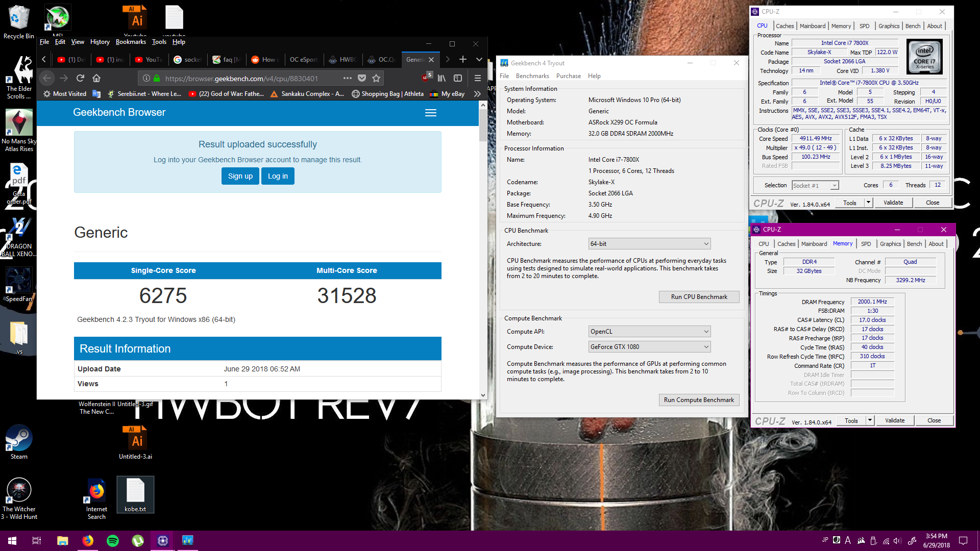The width and height of the screenshot is (980, 551).
Task: Select the kobe.txt desktop file
Action: (135, 495)
